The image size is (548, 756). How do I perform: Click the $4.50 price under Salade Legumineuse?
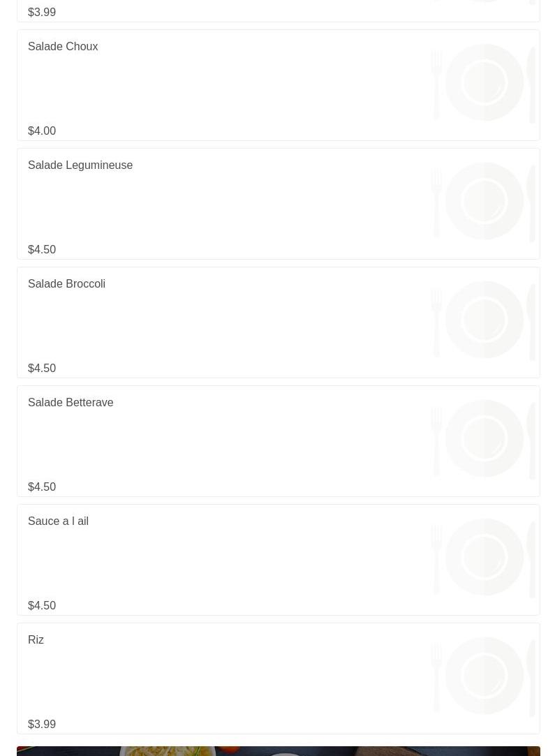pyautogui.click(x=42, y=250)
